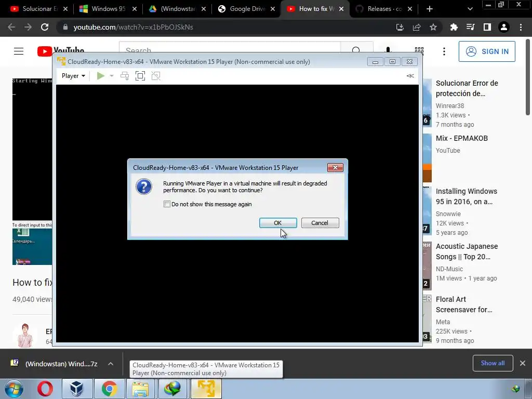This screenshot has width=532, height=399.
Task: Click system tray icon at taskbar right
Action: pos(516,389)
